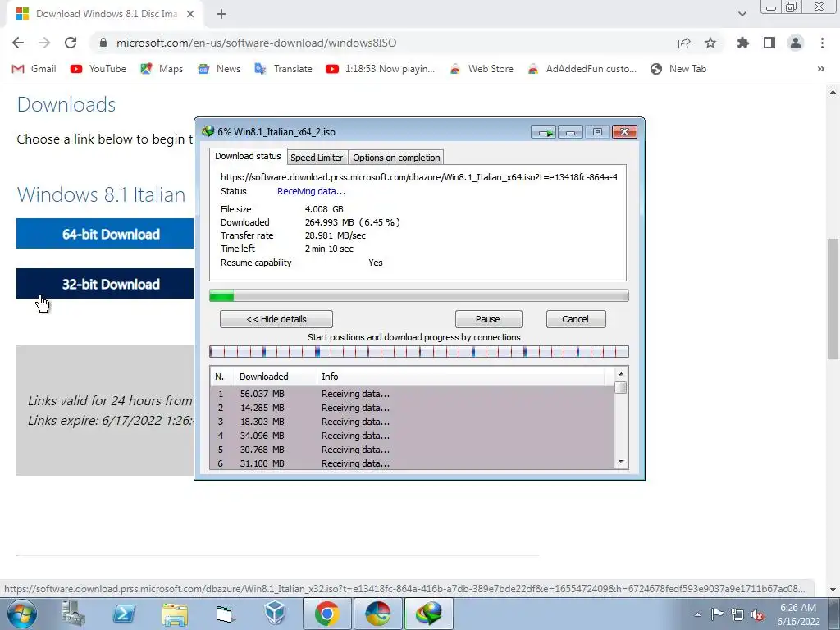The image size is (840, 630).
Task: Select connection row 2 with 14.285 MB
Action: click(412, 408)
